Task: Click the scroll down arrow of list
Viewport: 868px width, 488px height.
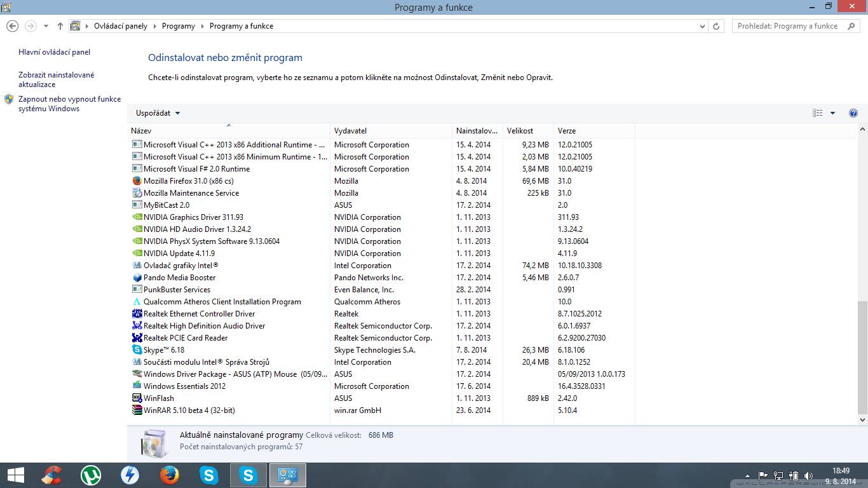Action: click(x=862, y=419)
